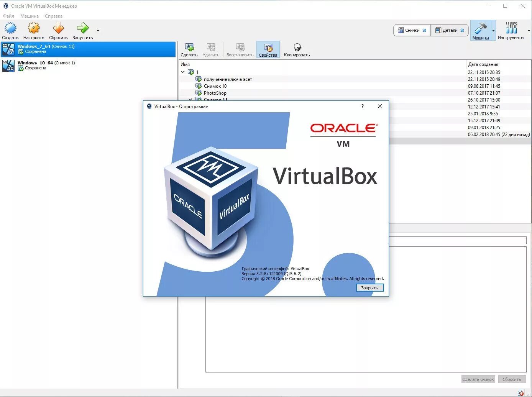Viewport: 532px width, 397px height.
Task: Click snapshot name input field
Action: click(x=458, y=240)
